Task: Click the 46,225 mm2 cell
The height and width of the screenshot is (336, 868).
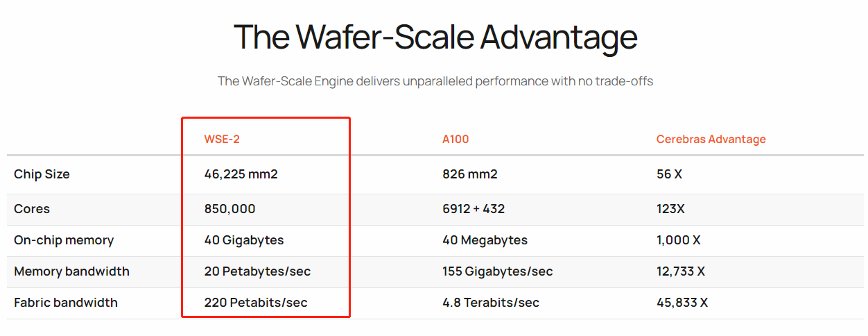Action: (x=241, y=174)
